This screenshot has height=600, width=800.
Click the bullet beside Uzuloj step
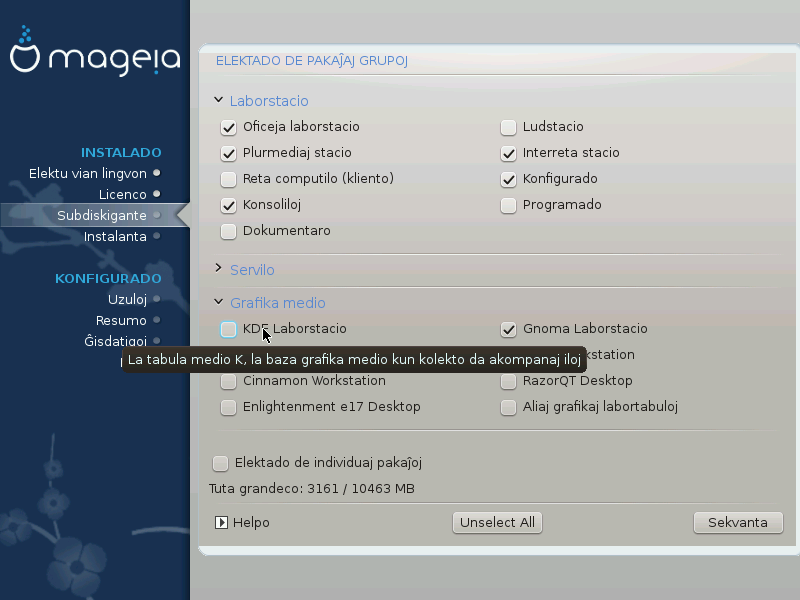tap(157, 299)
